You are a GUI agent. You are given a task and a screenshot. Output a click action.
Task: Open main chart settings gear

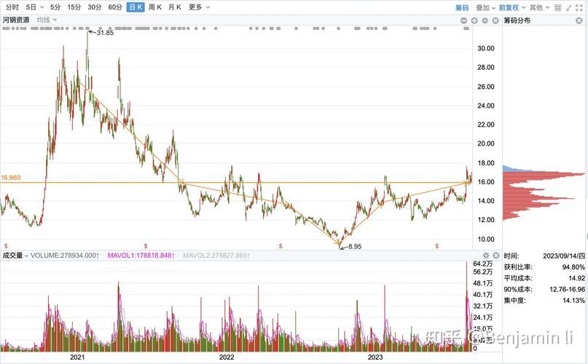point(485,20)
